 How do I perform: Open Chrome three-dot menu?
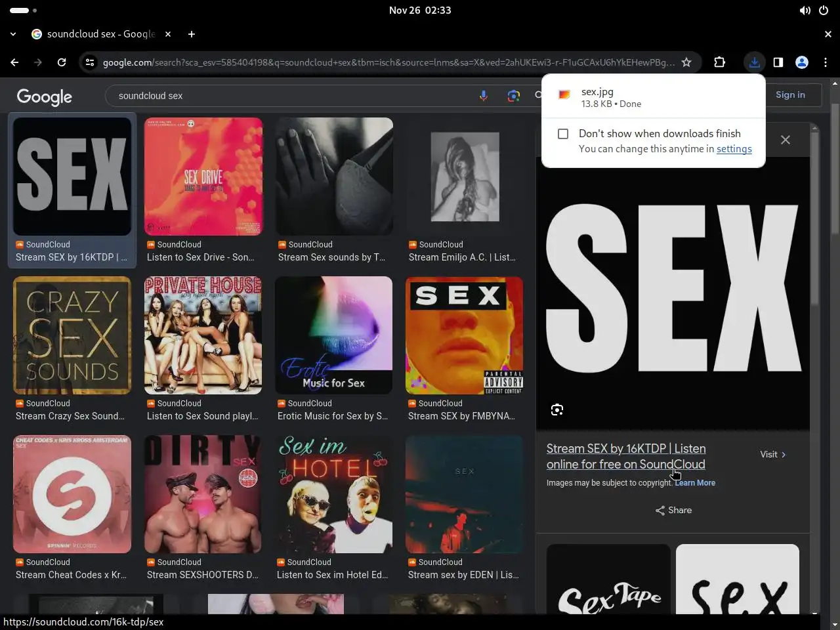pyautogui.click(x=826, y=62)
